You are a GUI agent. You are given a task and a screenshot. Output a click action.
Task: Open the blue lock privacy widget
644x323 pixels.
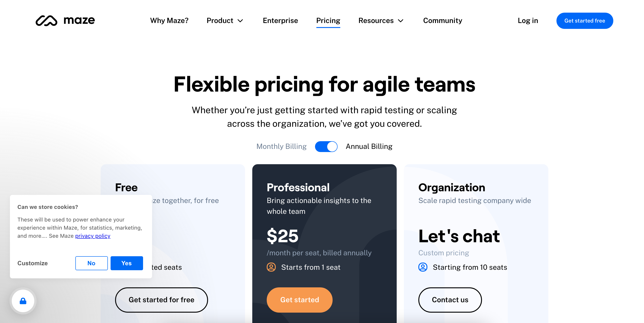point(23,301)
